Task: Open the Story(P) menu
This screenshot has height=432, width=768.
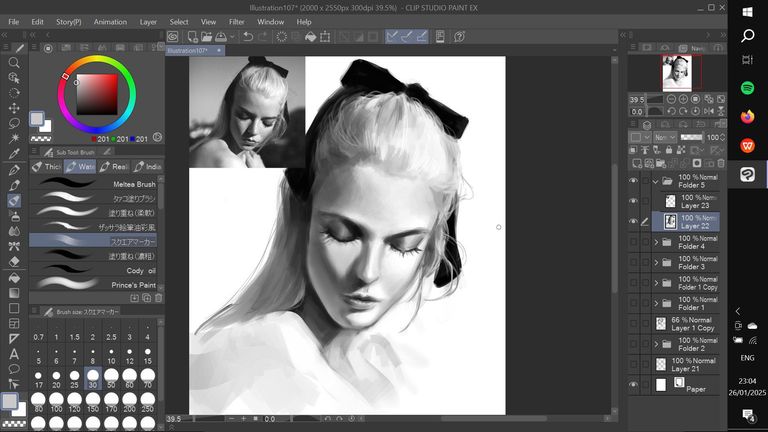Action: click(x=69, y=22)
